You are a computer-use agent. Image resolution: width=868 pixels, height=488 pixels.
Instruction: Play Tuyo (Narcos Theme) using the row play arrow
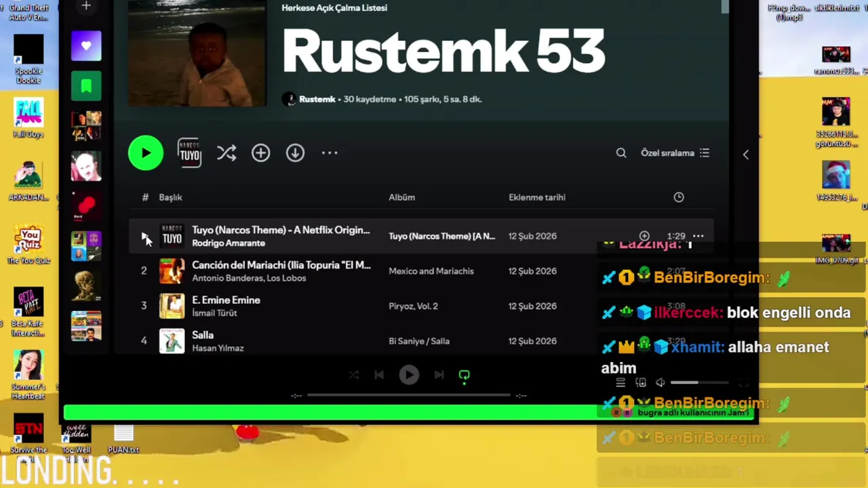click(144, 237)
